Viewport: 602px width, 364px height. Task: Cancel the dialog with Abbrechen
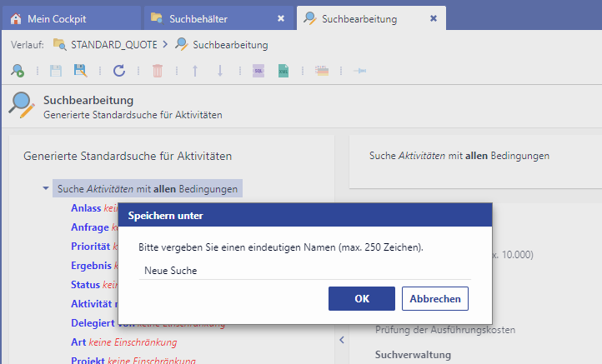[435, 298]
